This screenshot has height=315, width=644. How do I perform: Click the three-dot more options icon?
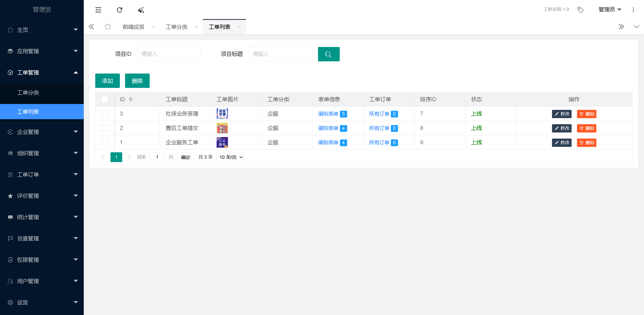633,10
